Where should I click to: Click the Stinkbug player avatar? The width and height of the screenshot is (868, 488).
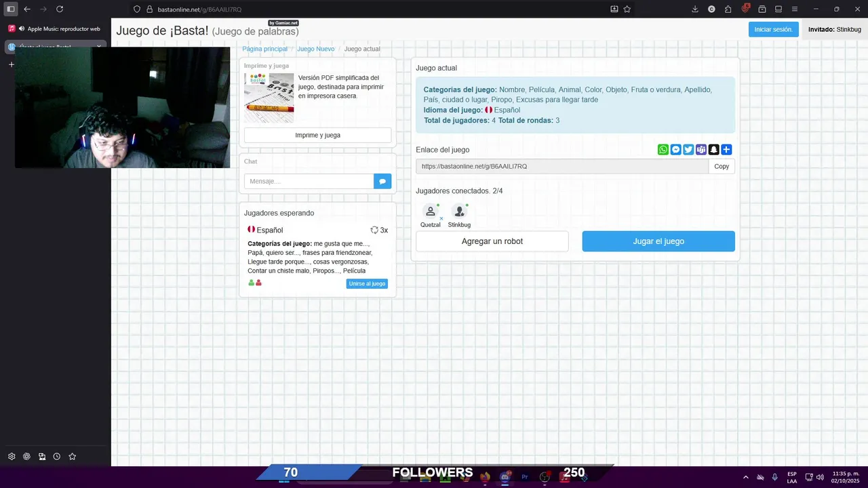[x=459, y=211]
